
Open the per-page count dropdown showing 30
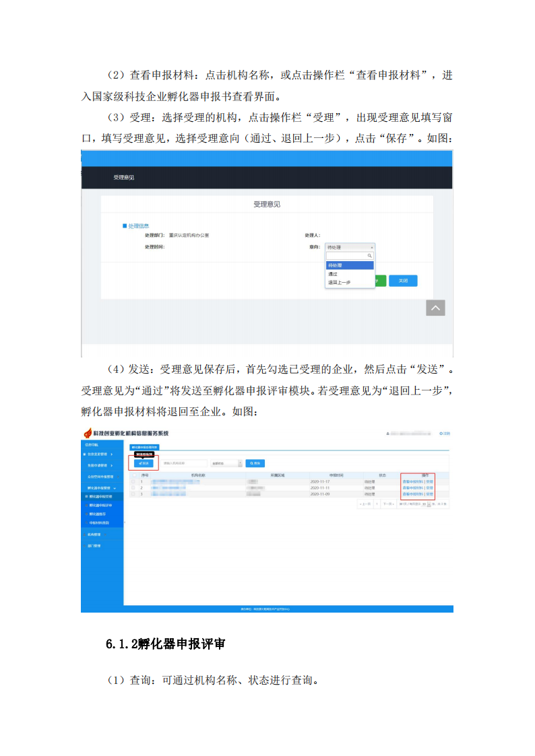click(426, 504)
